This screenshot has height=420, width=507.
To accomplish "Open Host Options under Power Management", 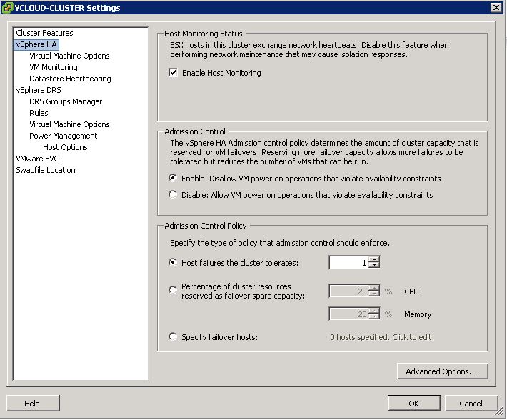I will pyautogui.click(x=65, y=147).
